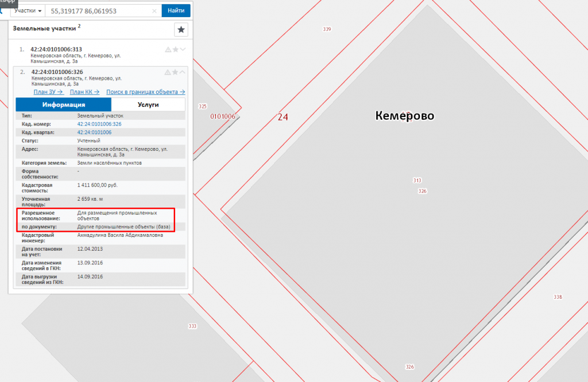The height and width of the screenshot is (382, 588).
Task: Add parcel 42:24:0101006:313 to favorites
Action: (175, 49)
